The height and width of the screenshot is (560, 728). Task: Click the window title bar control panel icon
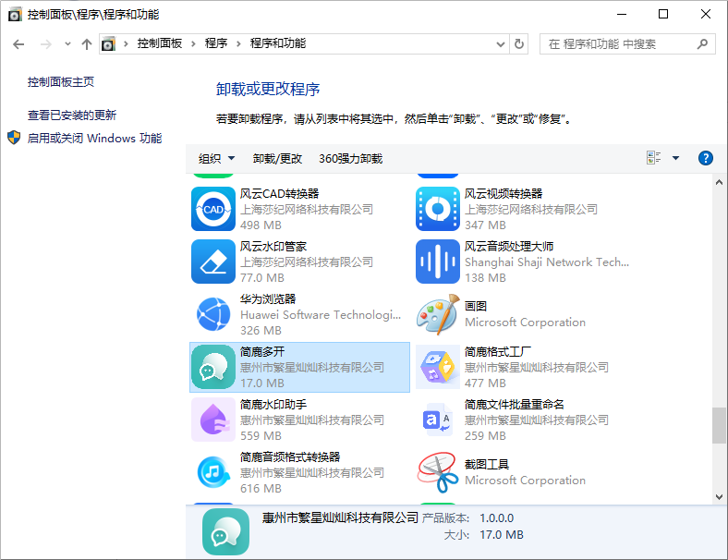click(15, 15)
